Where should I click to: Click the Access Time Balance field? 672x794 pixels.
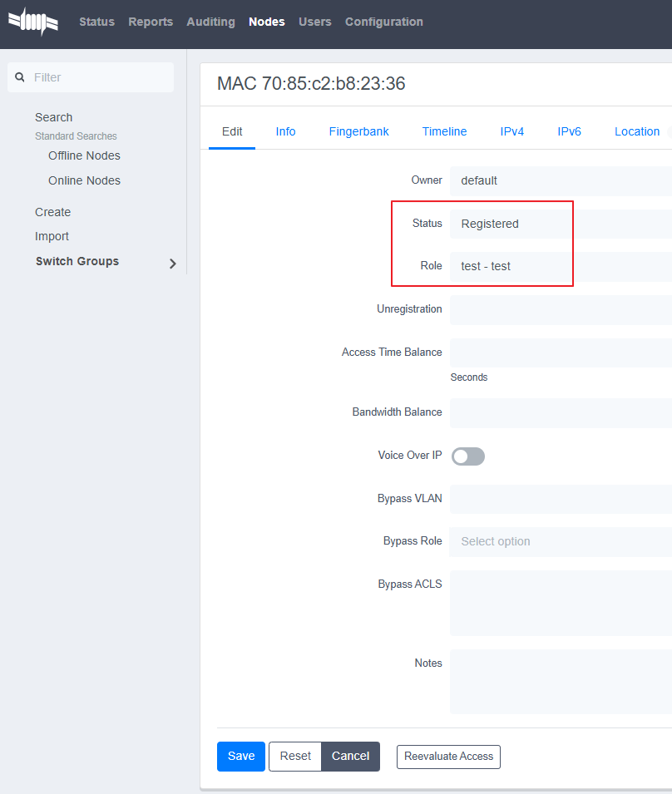561,353
